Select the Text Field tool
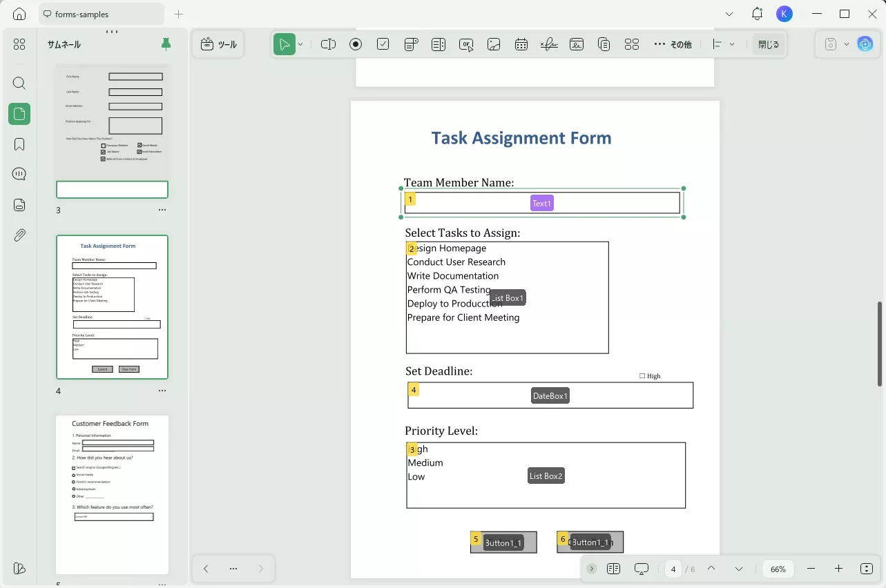 pos(328,45)
